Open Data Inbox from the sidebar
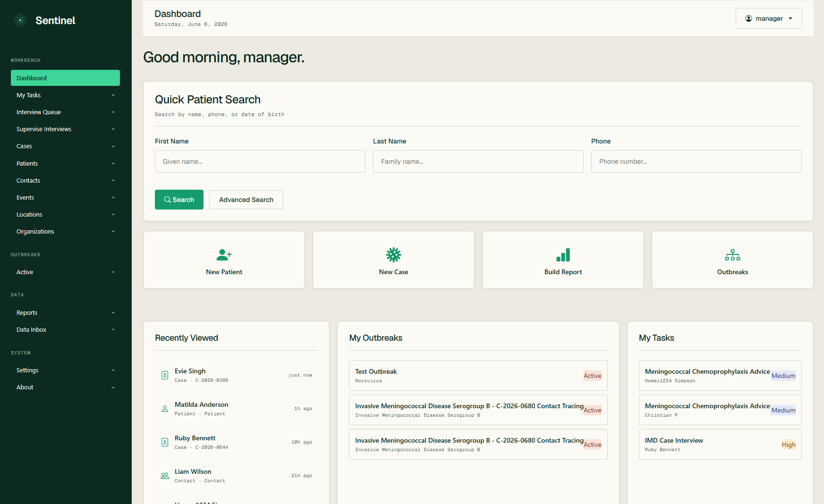Viewport: 824px width, 504px height. coord(65,329)
